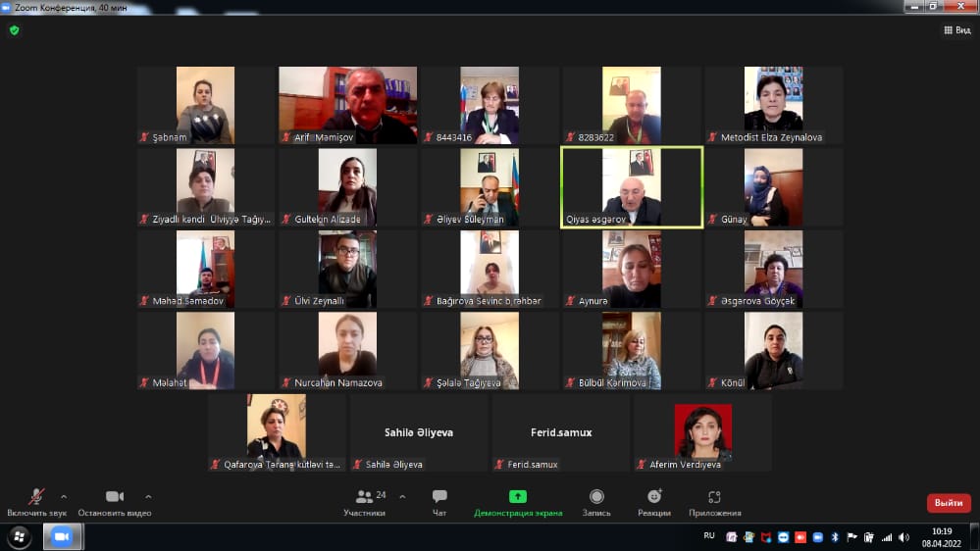Open the Приложения apps panel
Screen dimensions: 980x551
pyautogui.click(x=714, y=498)
